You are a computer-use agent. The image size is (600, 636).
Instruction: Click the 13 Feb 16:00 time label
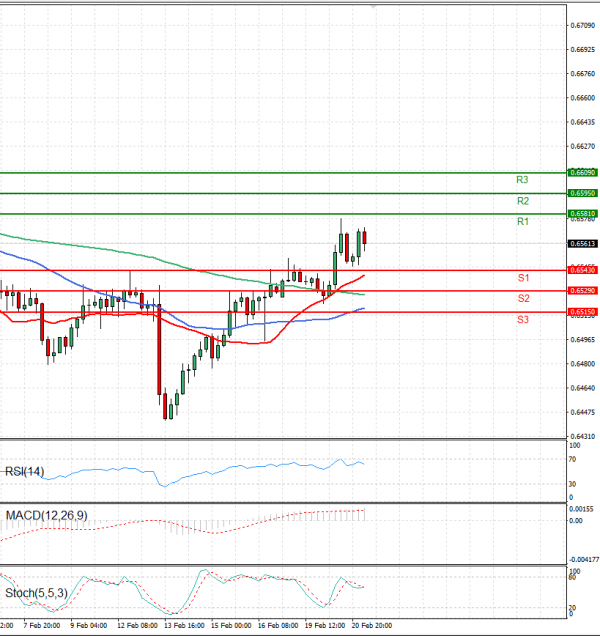(185, 625)
